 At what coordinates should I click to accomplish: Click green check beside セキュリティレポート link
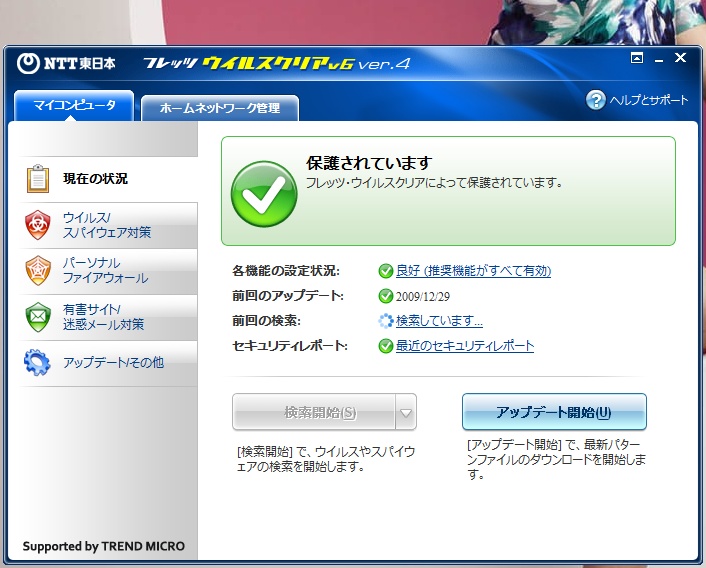click(x=385, y=346)
